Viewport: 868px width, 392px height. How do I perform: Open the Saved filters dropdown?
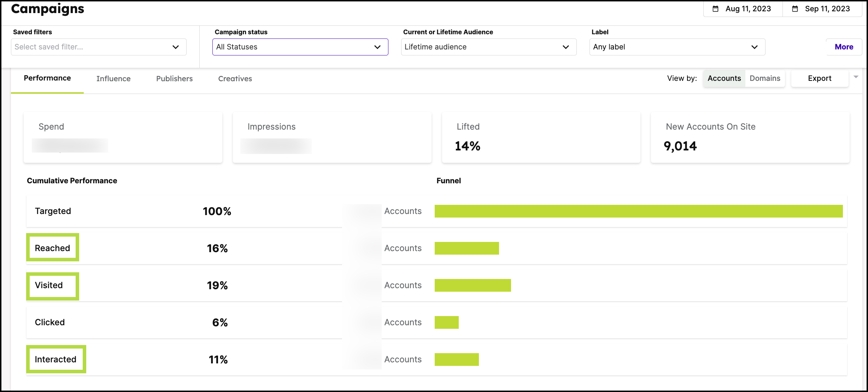coord(98,47)
